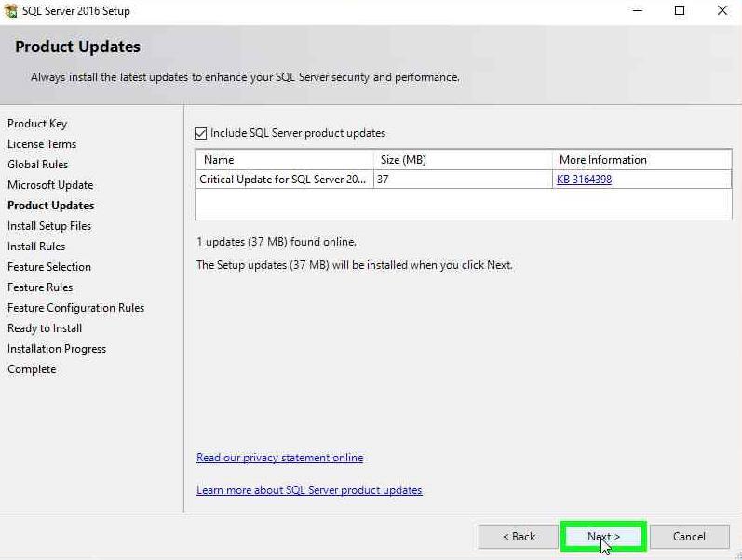Close the SQL Server 2016 Setup window
Screen dimensions: 742x560
tap(722, 10)
